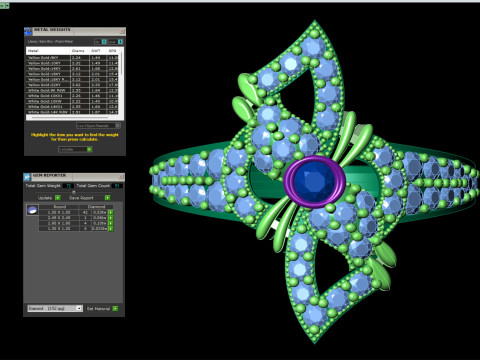The image size is (480, 360).
Task: Toggle the second teal unit switch in Metal Weights
Action: pyautogui.click(x=120, y=42)
